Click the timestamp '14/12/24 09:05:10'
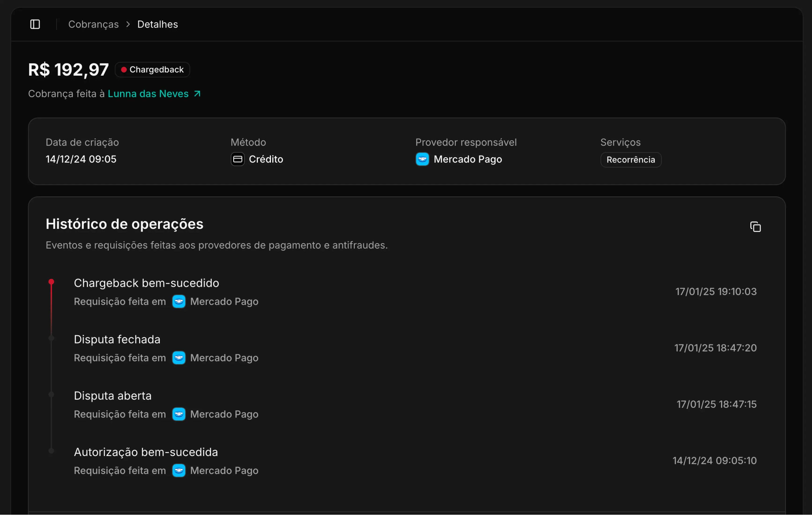The height and width of the screenshot is (517, 812). pyautogui.click(x=715, y=461)
